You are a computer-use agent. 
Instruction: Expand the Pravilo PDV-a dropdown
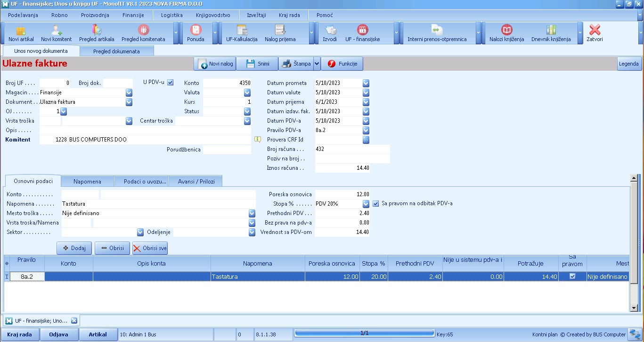click(x=366, y=130)
